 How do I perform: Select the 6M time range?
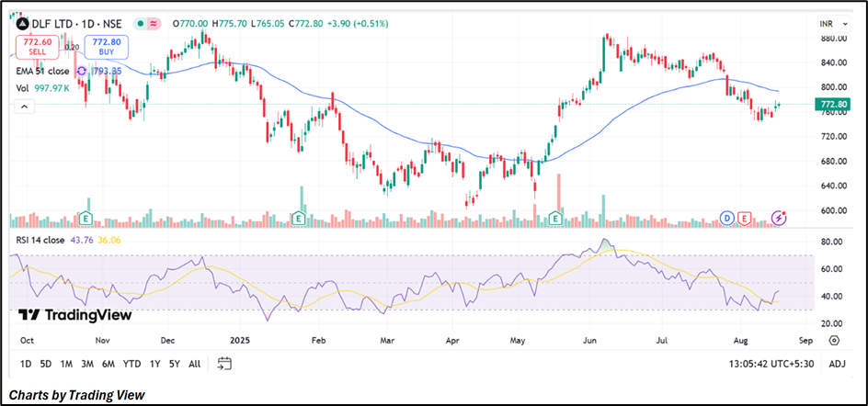tap(108, 365)
